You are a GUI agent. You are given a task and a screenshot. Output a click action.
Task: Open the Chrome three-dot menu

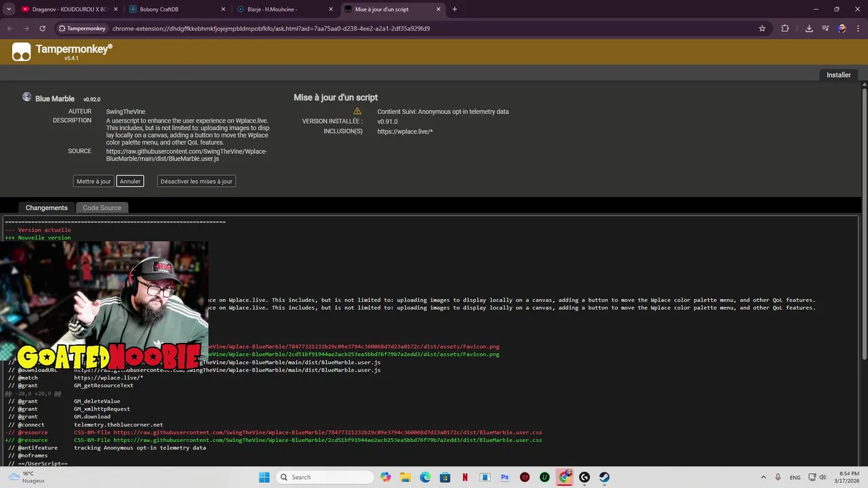point(858,28)
